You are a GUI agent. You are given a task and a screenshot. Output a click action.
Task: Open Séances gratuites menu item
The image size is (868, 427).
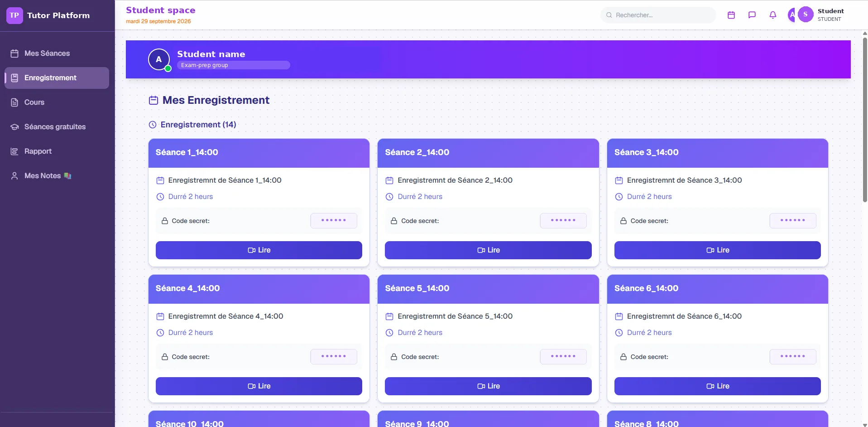57,127
